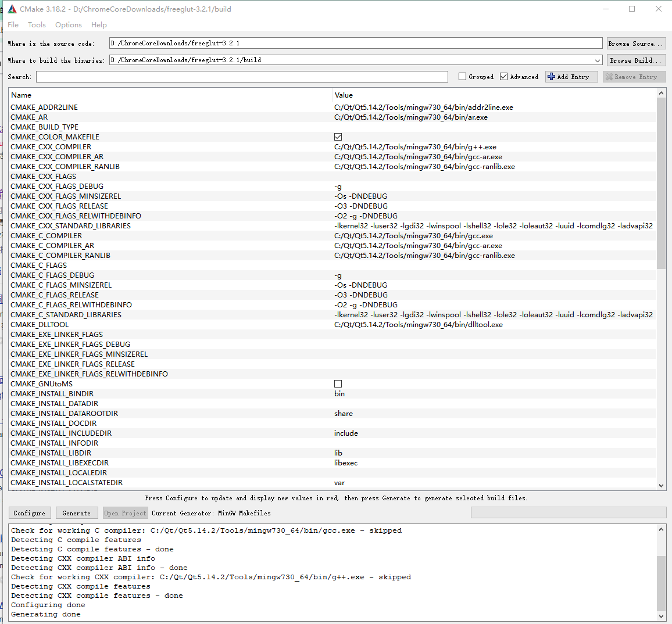672x624 pixels.
Task: Select the CMAKE_CXX_FLAGS_DEBUG entry name
Action: (57, 187)
